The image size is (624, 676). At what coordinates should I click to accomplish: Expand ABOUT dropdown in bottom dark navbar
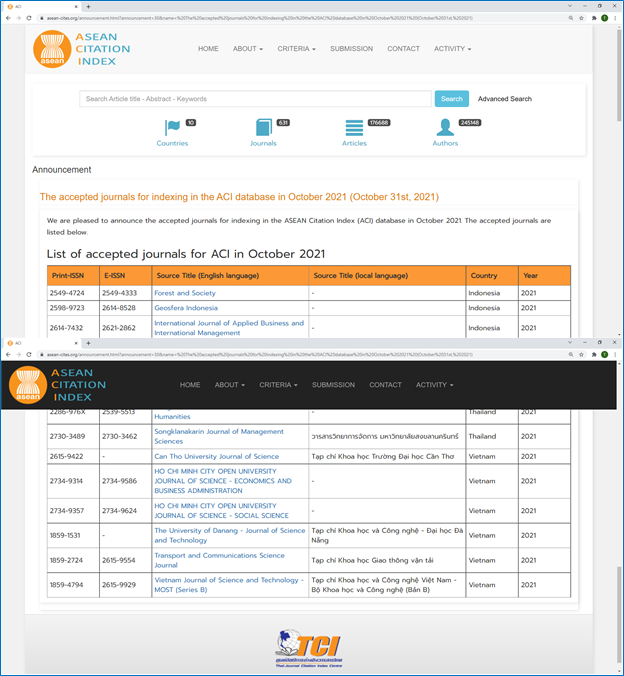pyautogui.click(x=229, y=385)
